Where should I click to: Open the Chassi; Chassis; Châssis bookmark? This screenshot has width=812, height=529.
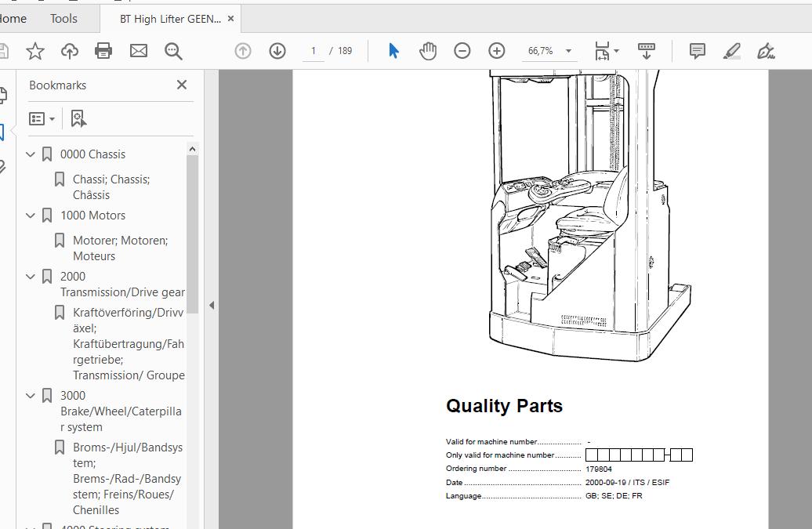[x=111, y=187]
